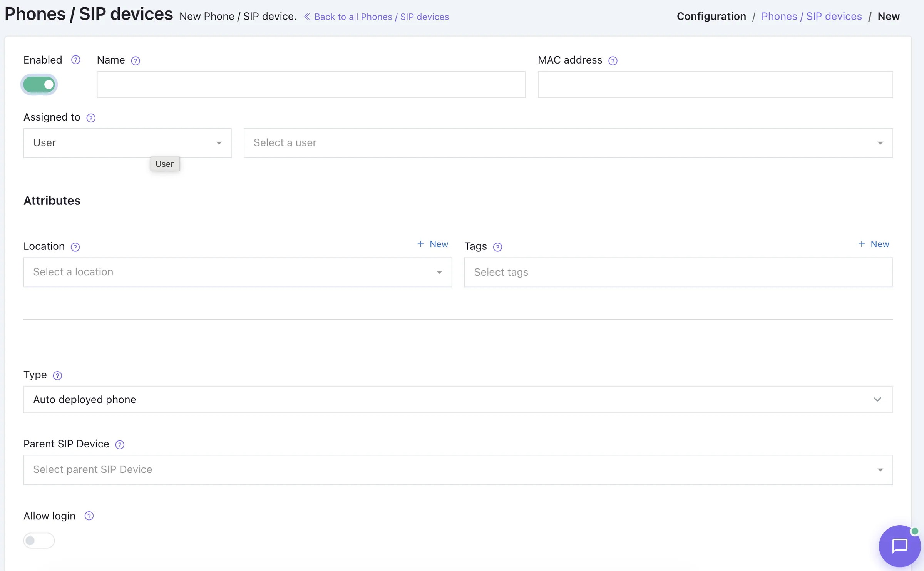Click help icon beside Type label

(x=57, y=375)
